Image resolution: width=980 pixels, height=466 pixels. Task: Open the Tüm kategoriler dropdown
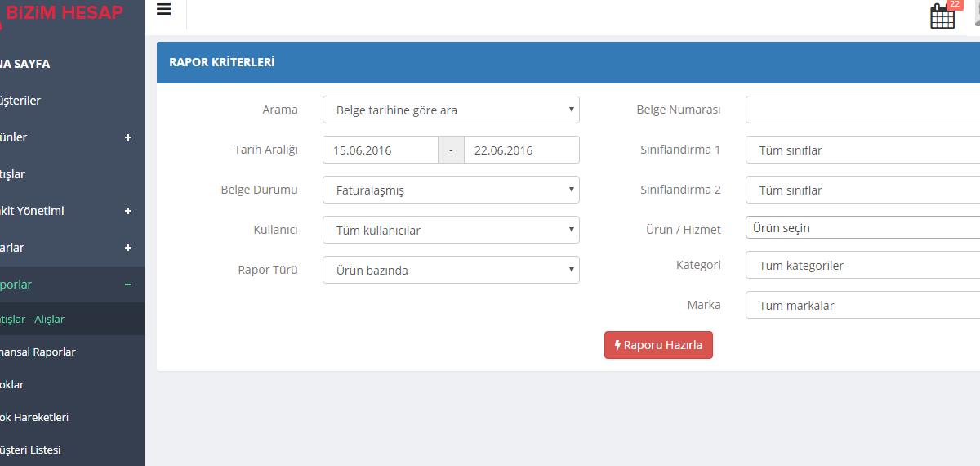[862, 266]
